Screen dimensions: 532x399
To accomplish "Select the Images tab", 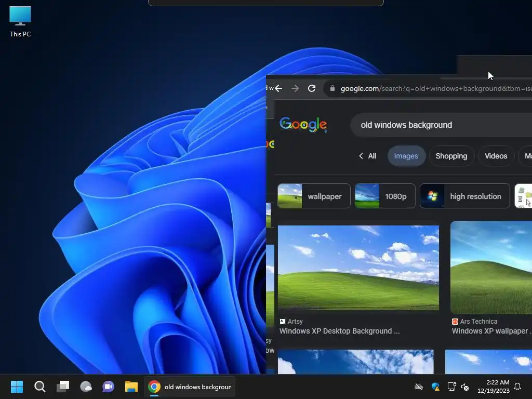I will coord(406,156).
